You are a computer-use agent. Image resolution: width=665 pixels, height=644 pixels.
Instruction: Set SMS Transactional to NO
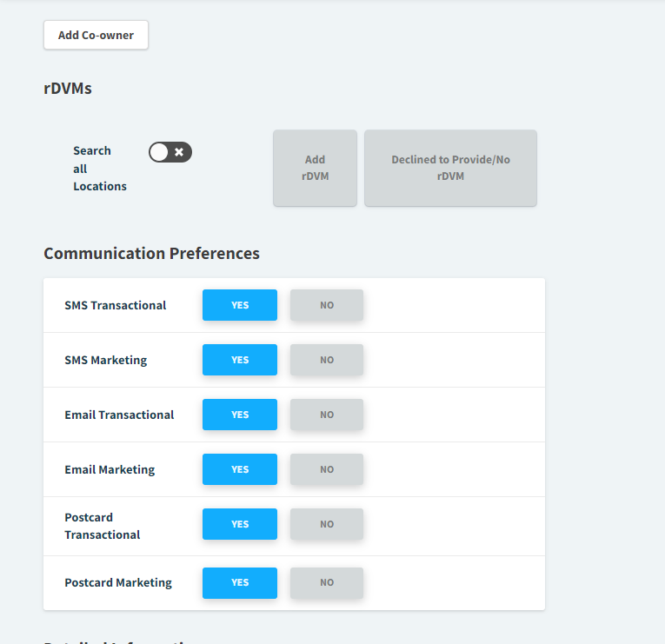pyautogui.click(x=327, y=305)
